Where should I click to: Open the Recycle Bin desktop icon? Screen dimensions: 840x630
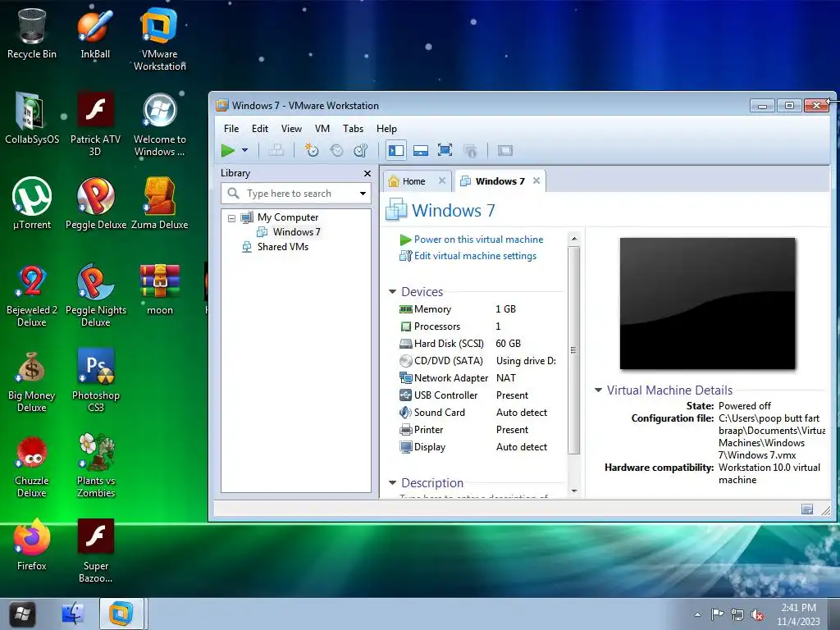[32, 33]
